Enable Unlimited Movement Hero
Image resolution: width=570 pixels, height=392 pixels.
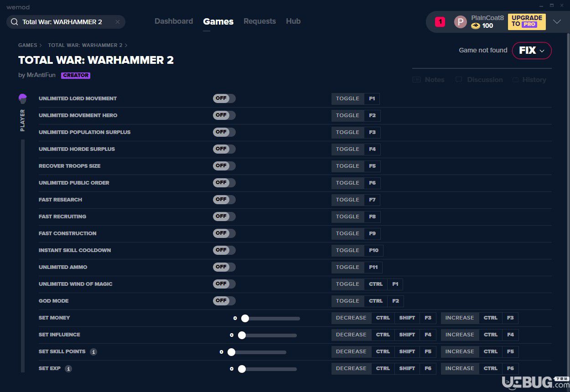224,115
